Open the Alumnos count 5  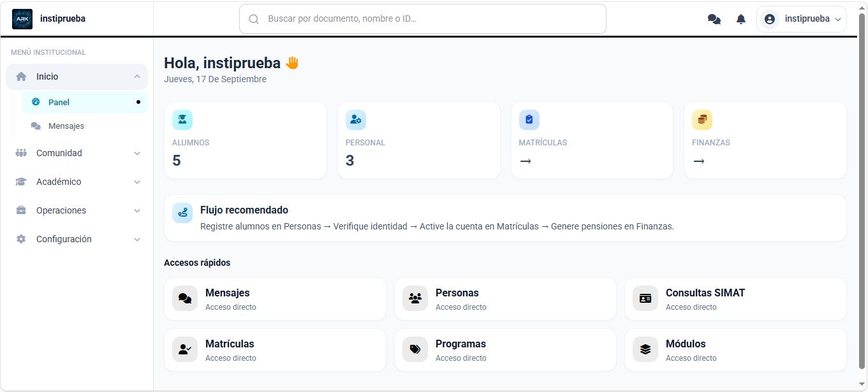click(x=177, y=161)
